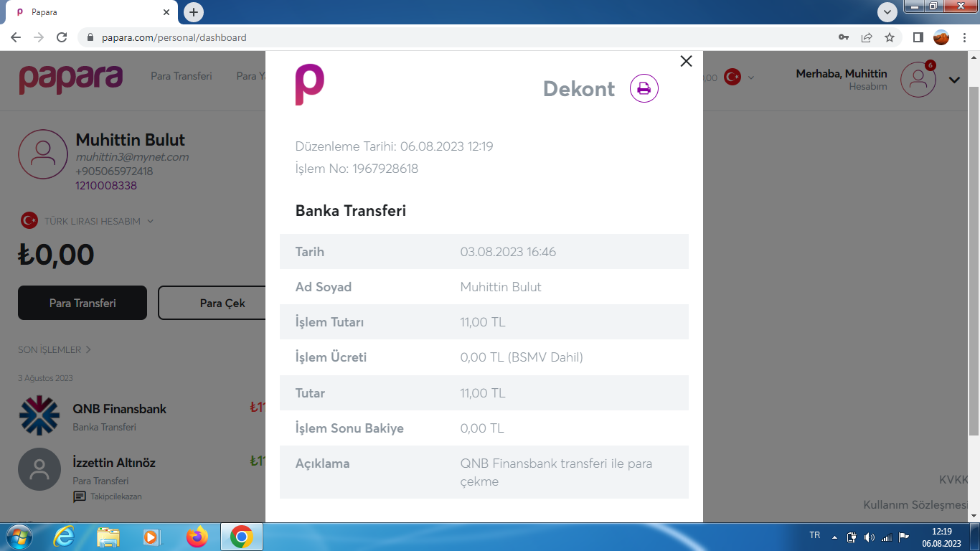Open the currency flag dropdown in header
Image resolution: width=980 pixels, height=551 pixels.
pyautogui.click(x=739, y=77)
